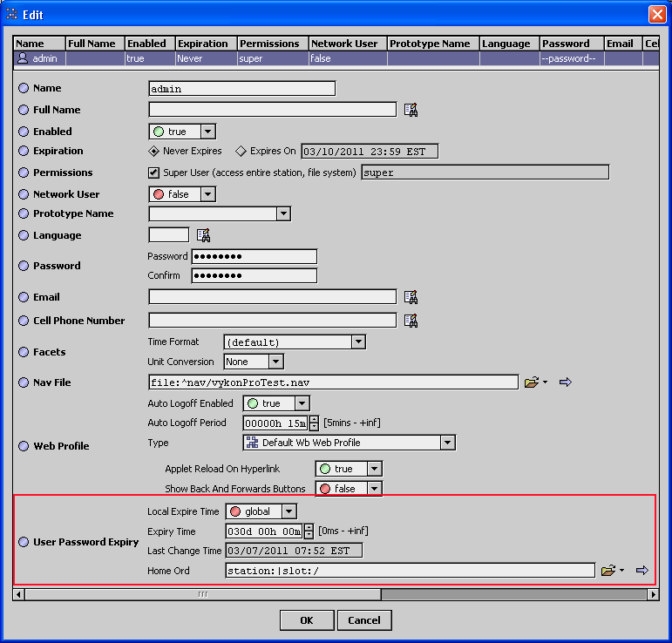Click the Home Ord go-to arrow icon
Viewport: 672px width, 643px height.
[642, 571]
